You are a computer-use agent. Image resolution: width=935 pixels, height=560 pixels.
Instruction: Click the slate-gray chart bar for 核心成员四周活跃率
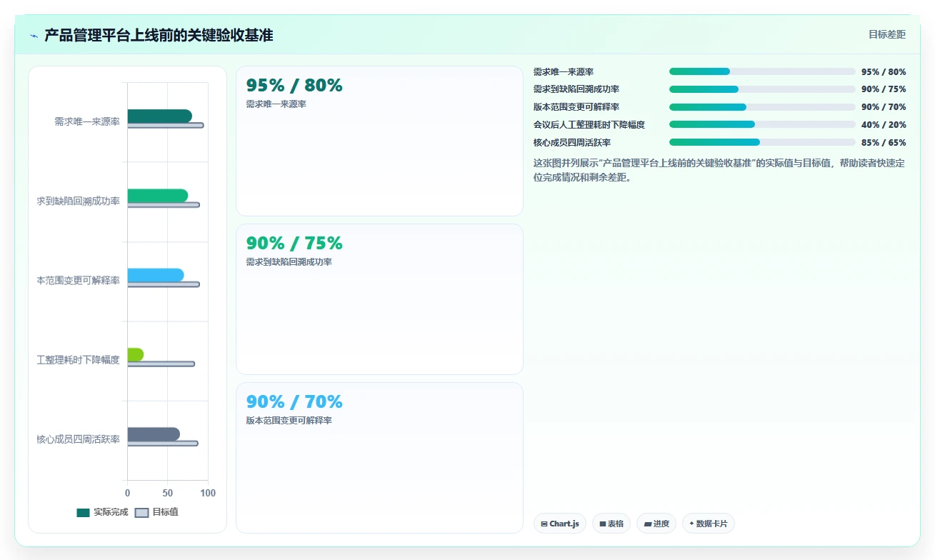[154, 434]
